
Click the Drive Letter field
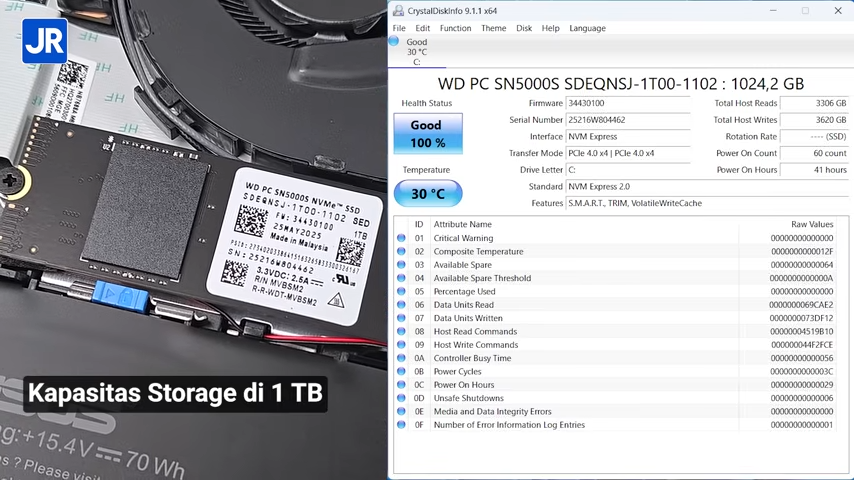pyautogui.click(x=628, y=170)
